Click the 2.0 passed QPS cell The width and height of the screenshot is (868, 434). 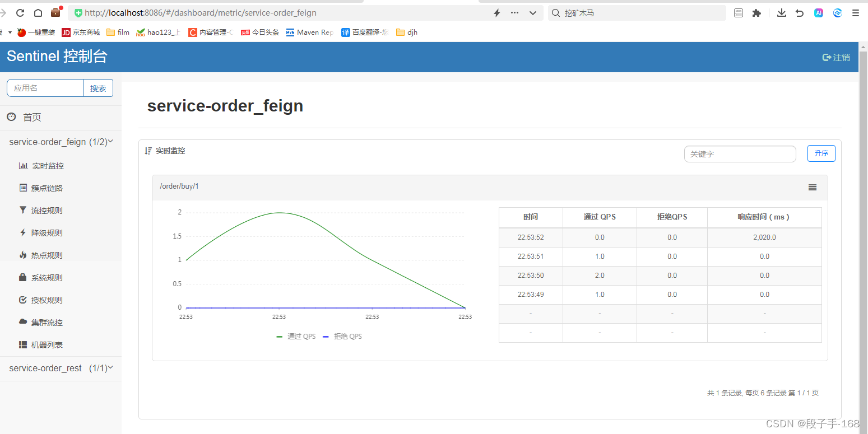click(x=600, y=276)
